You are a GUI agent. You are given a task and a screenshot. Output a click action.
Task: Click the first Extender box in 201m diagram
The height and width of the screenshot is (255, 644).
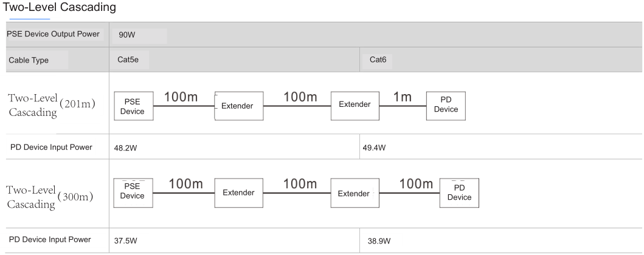pyautogui.click(x=237, y=106)
